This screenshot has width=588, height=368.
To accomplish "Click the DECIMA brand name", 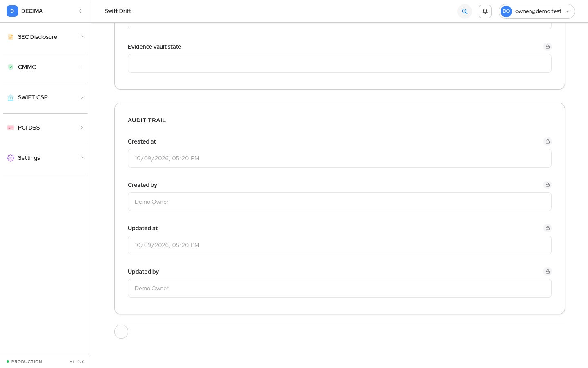I will point(32,11).
